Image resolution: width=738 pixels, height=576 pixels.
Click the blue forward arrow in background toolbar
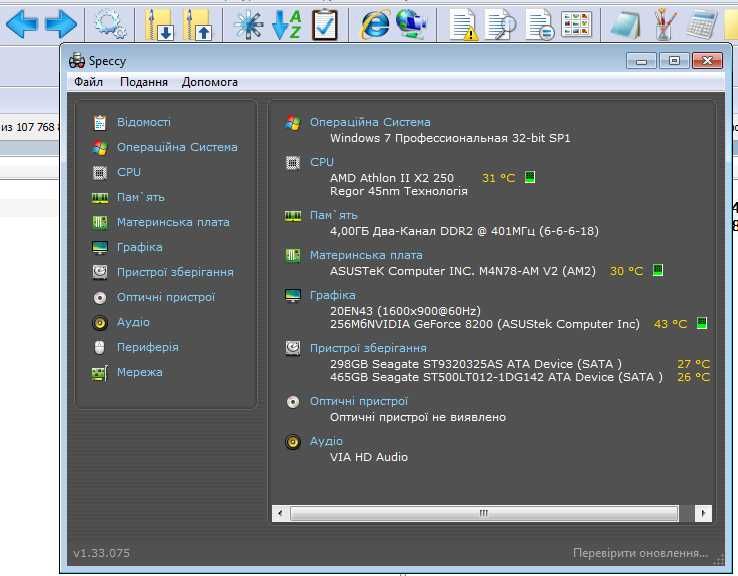(61, 24)
